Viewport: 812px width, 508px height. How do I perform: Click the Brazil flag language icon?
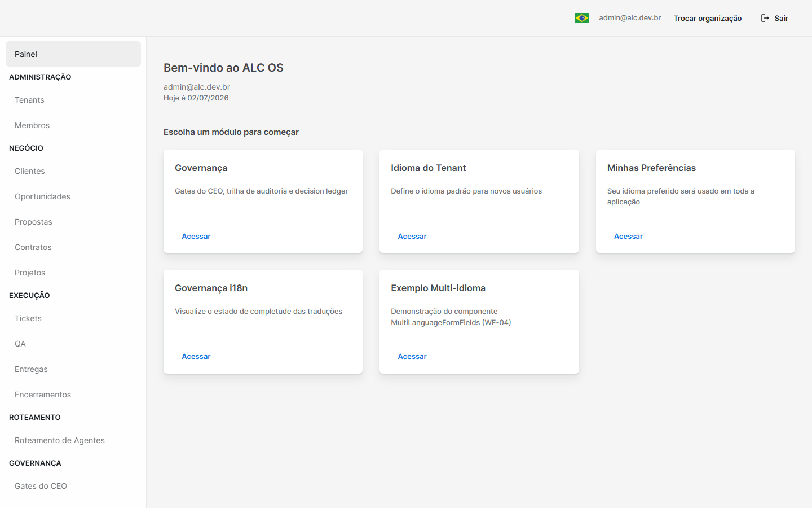pos(582,18)
